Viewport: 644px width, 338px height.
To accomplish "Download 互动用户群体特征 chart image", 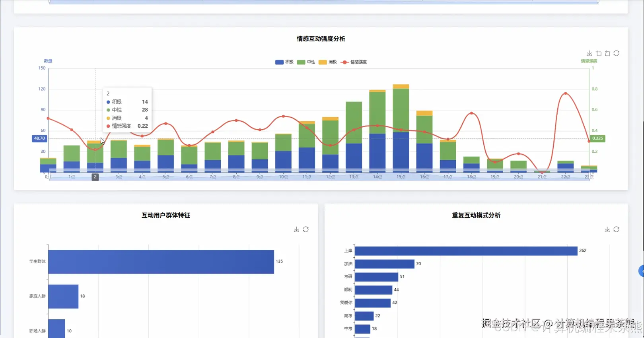I will pyautogui.click(x=296, y=229).
